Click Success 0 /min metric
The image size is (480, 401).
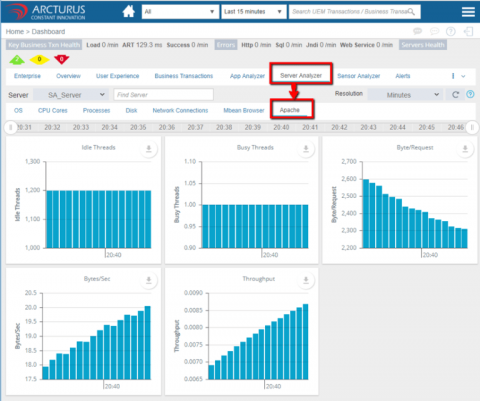187,45
